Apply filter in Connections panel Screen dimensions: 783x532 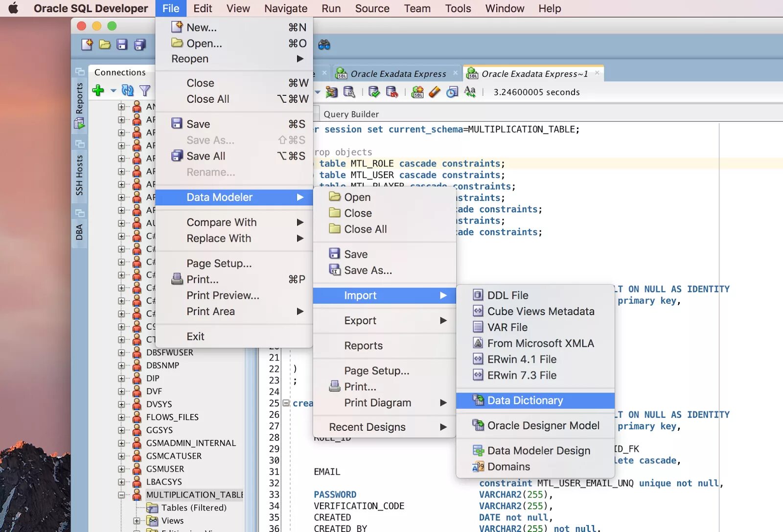point(145,90)
